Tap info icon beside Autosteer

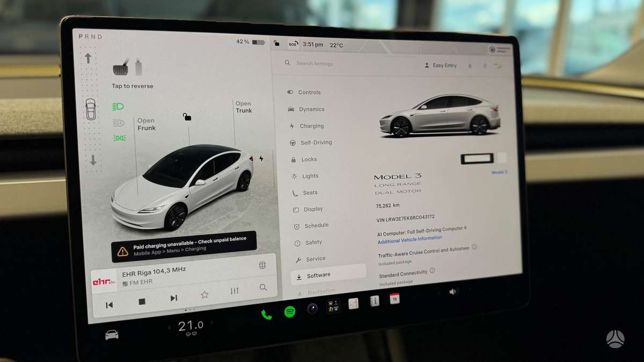point(474,247)
